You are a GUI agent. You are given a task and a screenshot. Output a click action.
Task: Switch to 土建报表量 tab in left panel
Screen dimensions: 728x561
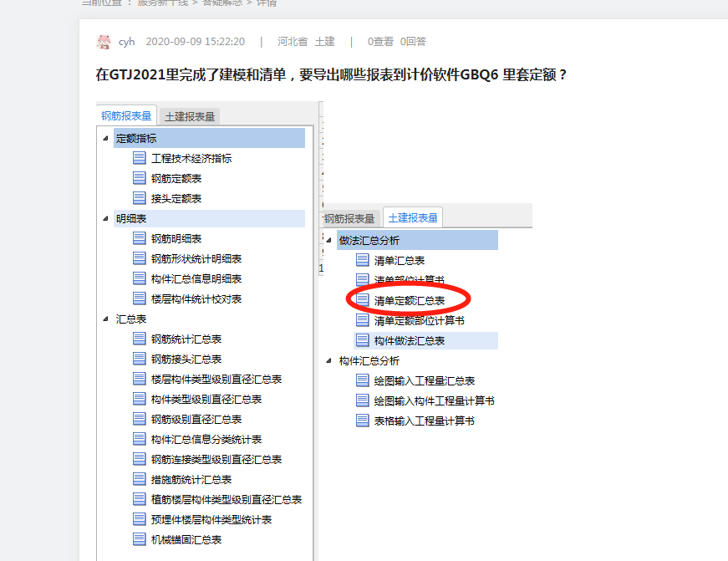pos(190,116)
